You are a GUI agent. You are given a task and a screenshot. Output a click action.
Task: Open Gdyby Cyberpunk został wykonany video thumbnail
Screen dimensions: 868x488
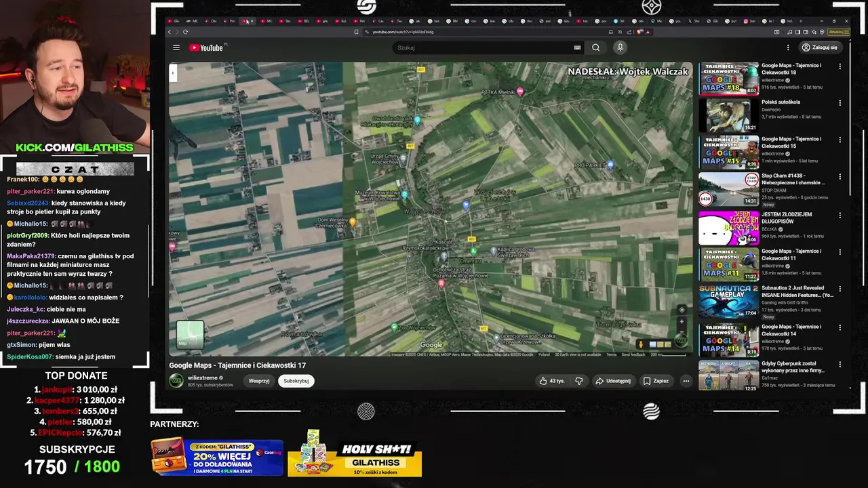(729, 375)
